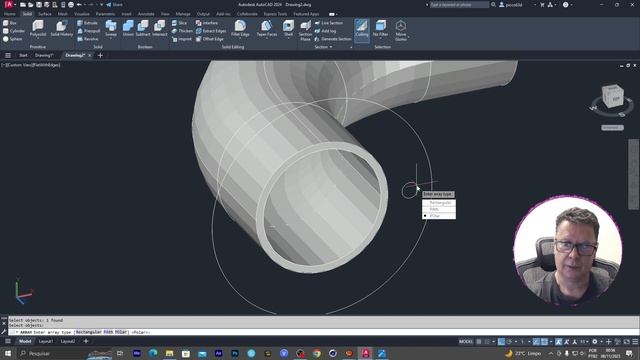Show hidden system tray icons
The image size is (640, 360).
551,353
